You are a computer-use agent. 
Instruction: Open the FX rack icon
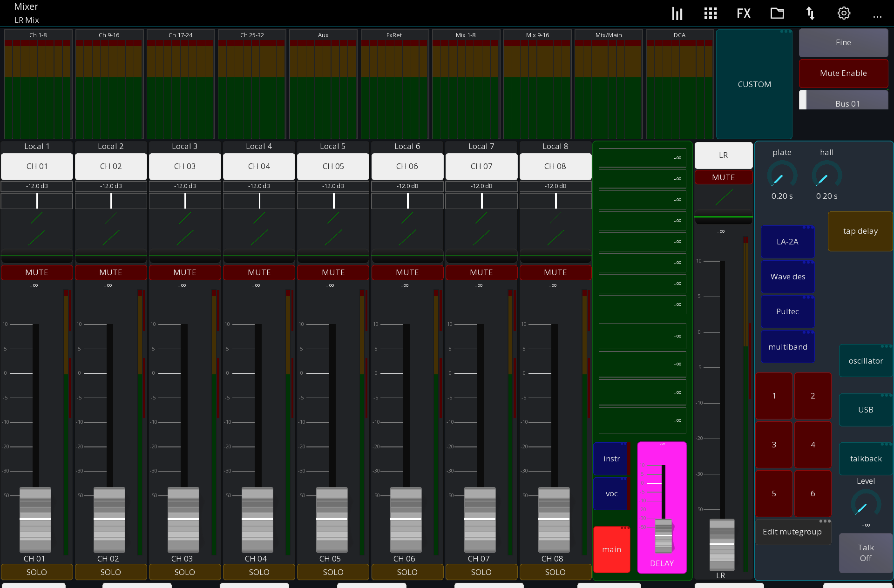[x=744, y=13]
